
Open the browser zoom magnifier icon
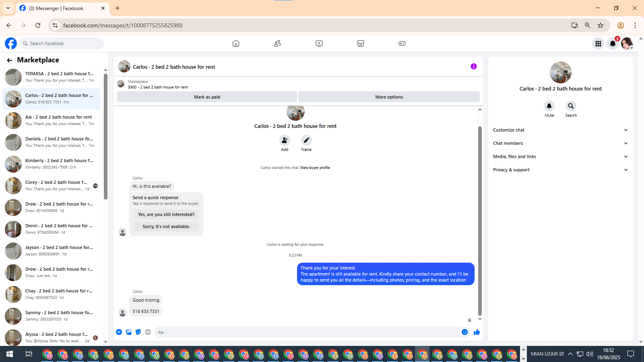click(588, 25)
